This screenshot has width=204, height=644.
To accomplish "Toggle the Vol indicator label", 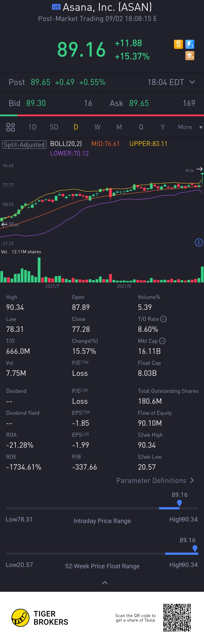I will pos(4,252).
